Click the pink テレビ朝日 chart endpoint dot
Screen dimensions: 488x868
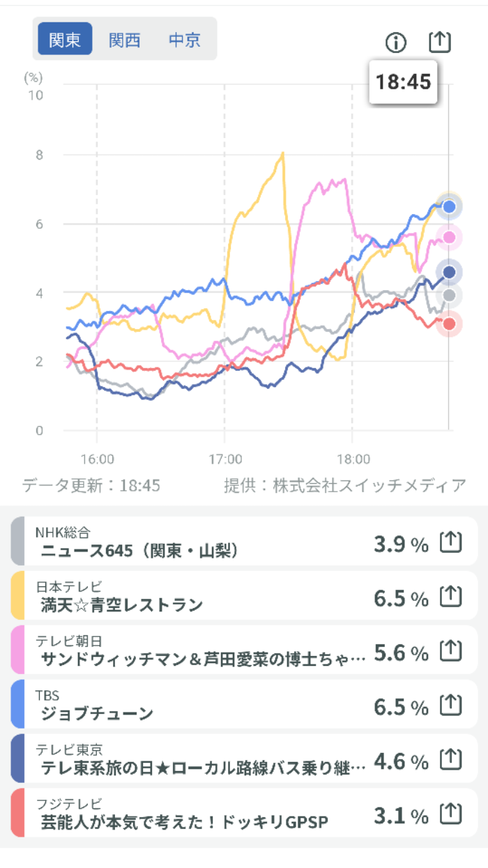click(x=449, y=238)
